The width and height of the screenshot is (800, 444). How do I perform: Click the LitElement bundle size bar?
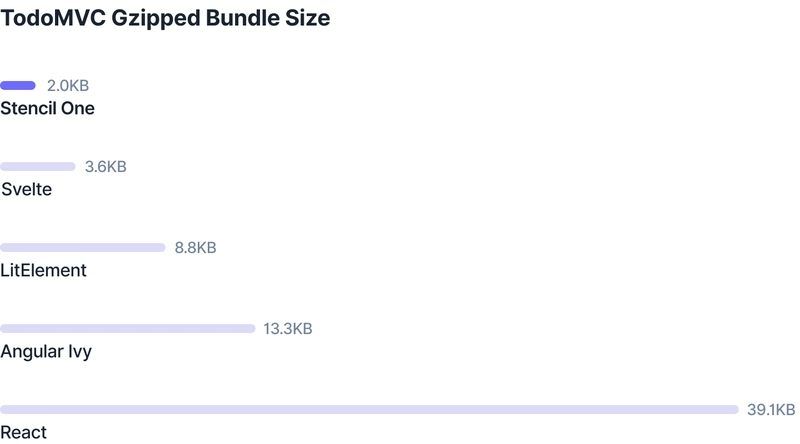[83, 248]
